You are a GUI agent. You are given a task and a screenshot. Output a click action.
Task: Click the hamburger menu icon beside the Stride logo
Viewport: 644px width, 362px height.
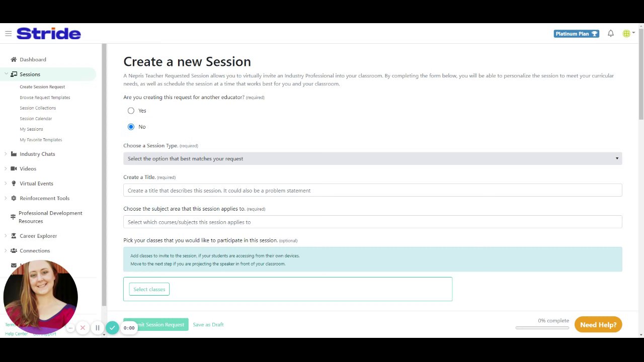coord(9,34)
